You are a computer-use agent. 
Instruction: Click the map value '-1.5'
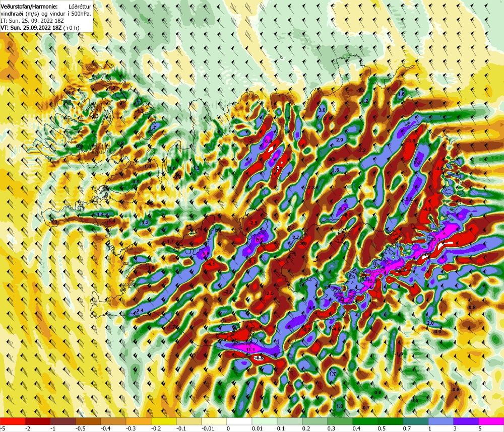pyautogui.click(x=399, y=353)
